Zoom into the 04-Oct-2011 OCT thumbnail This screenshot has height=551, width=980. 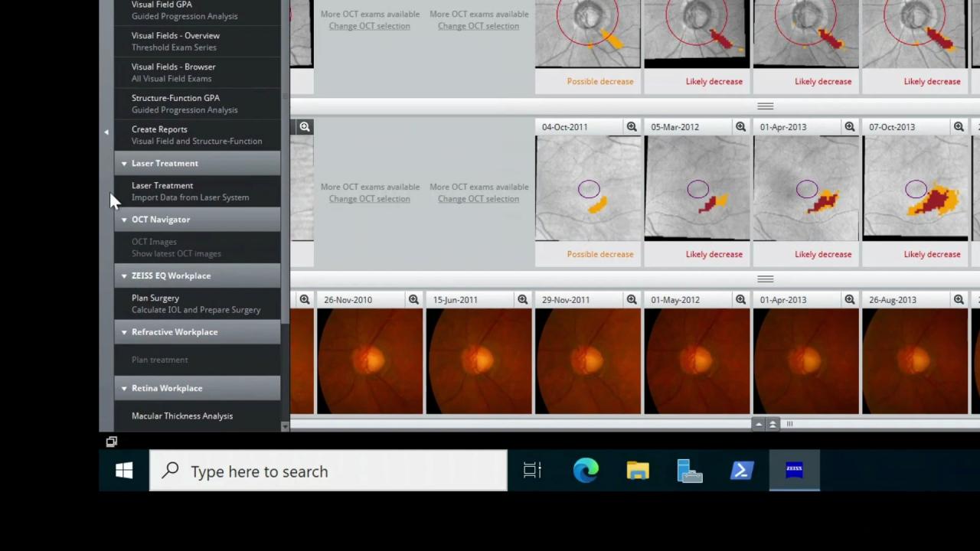click(631, 126)
